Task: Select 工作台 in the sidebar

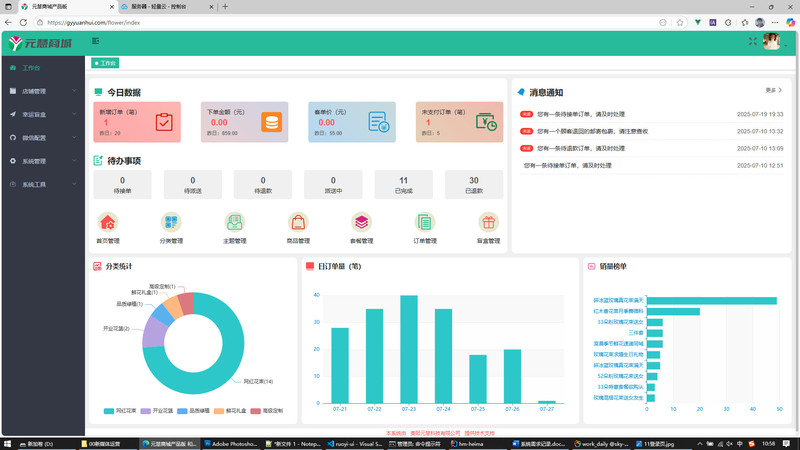Action: click(x=43, y=68)
